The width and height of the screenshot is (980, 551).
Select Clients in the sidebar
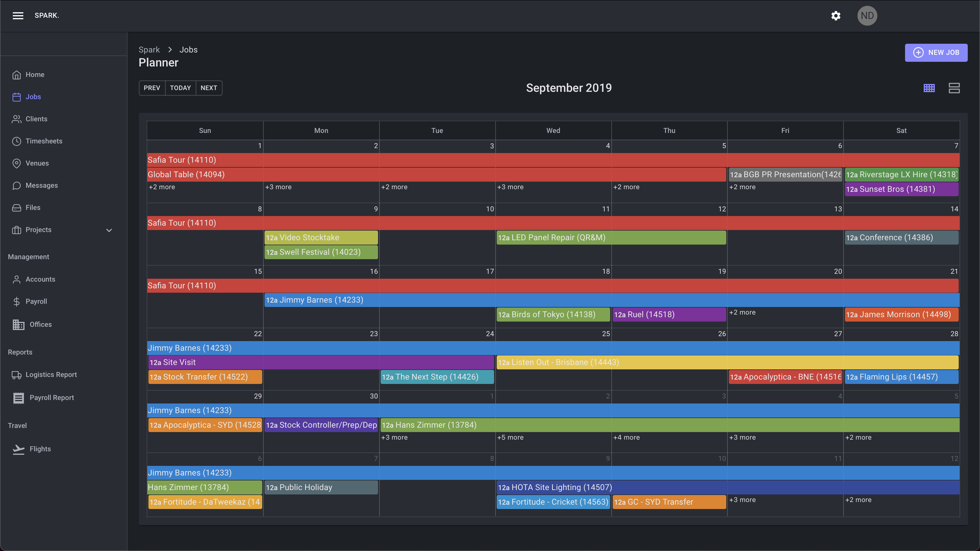(x=36, y=119)
